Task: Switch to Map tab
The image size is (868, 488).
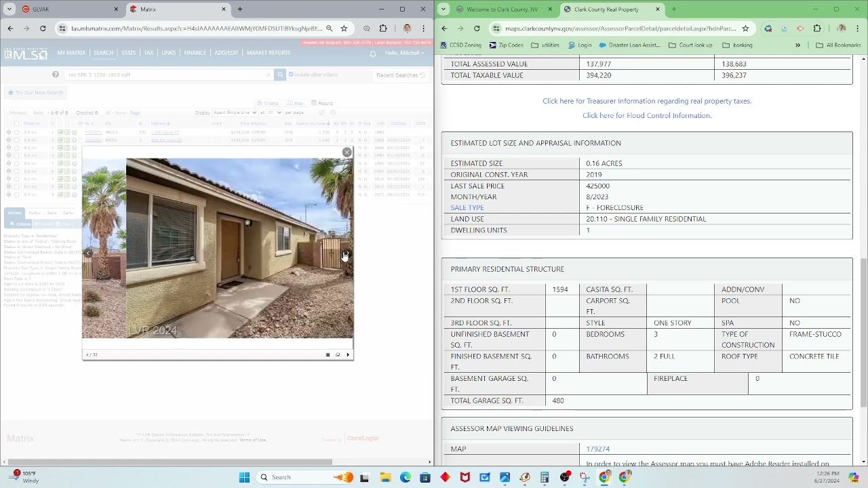Action: click(x=296, y=103)
